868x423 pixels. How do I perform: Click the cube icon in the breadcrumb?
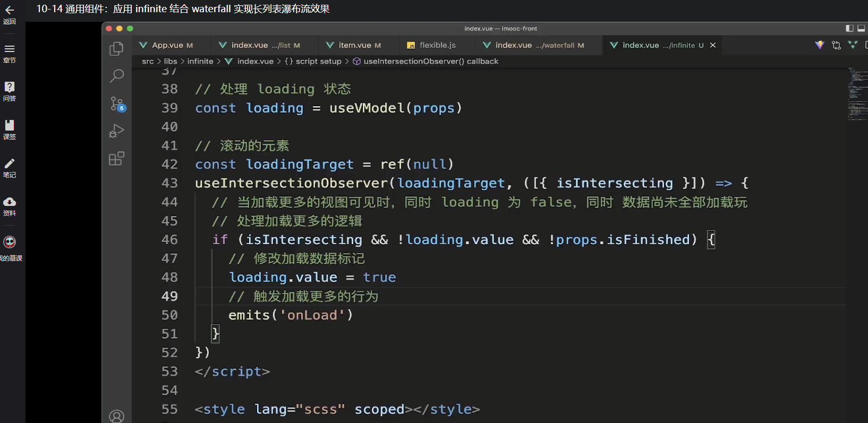click(357, 62)
